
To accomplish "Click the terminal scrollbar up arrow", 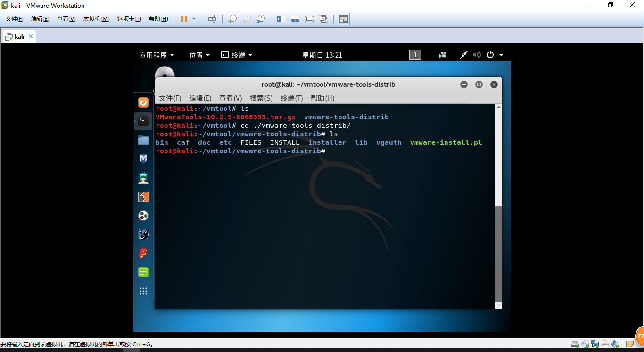I will pos(499,108).
